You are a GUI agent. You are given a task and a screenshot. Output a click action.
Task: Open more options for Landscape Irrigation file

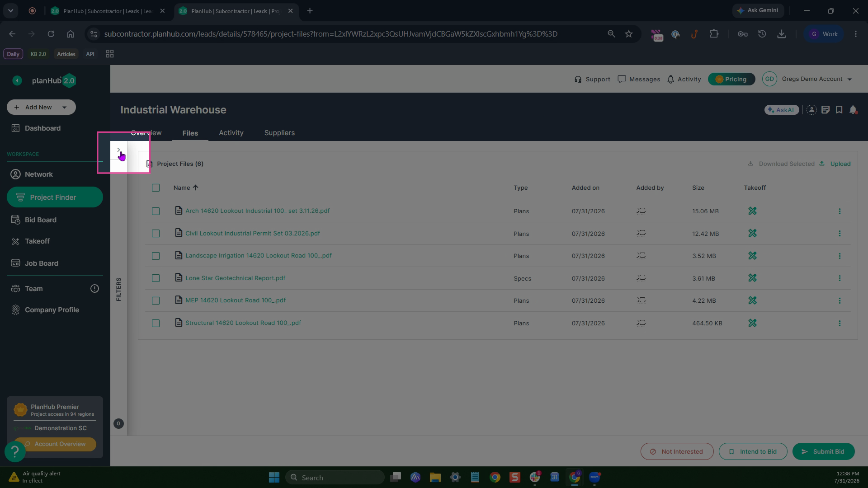tap(840, 256)
